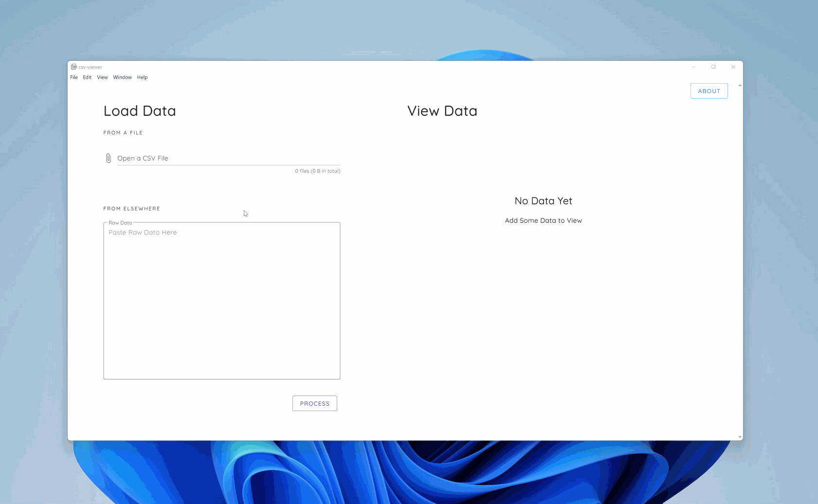Click the scrollbar down arrow
This screenshot has width=818, height=504.
[x=740, y=437]
